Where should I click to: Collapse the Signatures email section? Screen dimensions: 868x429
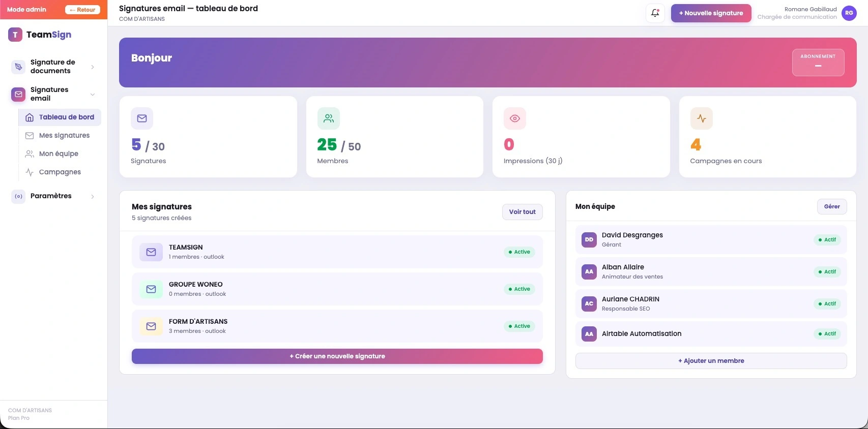[93, 95]
